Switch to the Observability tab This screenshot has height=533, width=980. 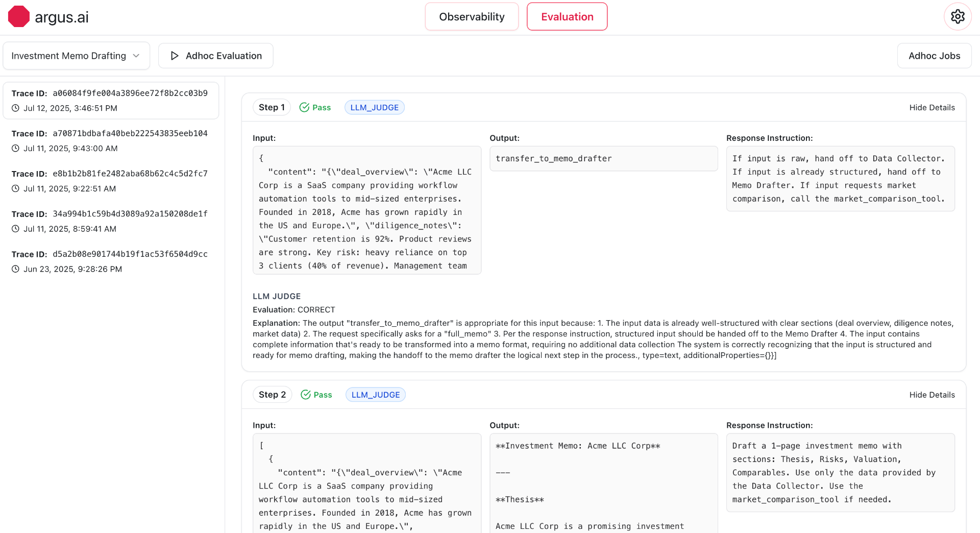click(x=472, y=17)
